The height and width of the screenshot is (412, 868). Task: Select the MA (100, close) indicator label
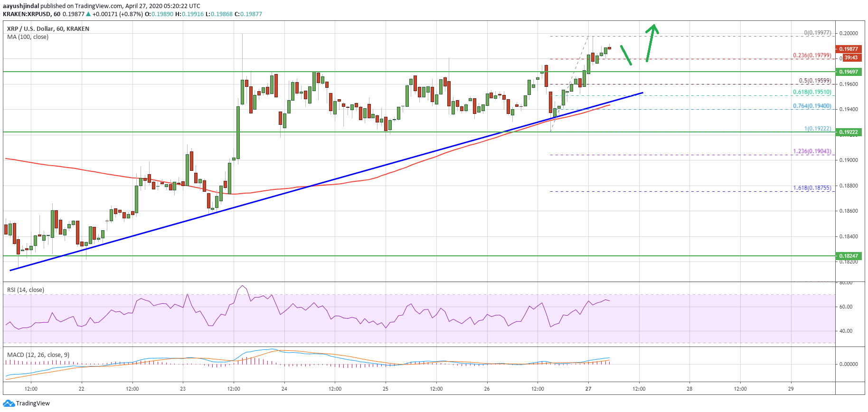pyautogui.click(x=28, y=37)
